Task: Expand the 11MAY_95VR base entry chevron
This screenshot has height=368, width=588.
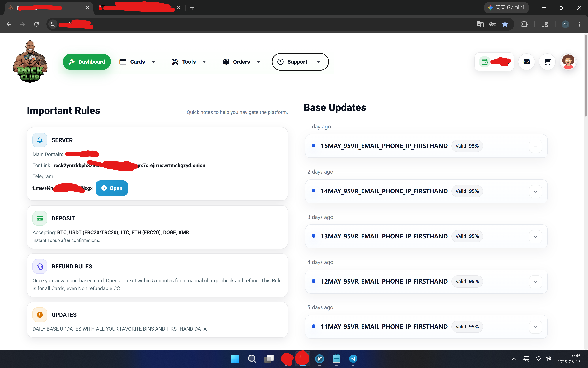Action: tap(535, 327)
